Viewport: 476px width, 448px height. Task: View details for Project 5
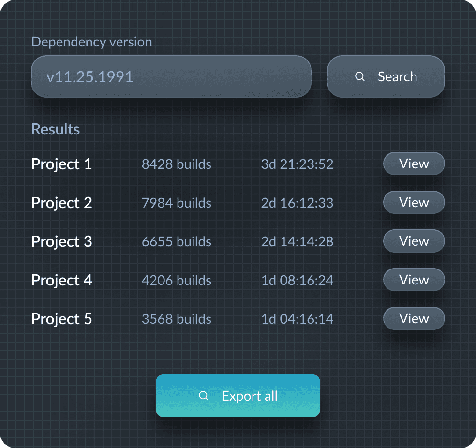[414, 319]
